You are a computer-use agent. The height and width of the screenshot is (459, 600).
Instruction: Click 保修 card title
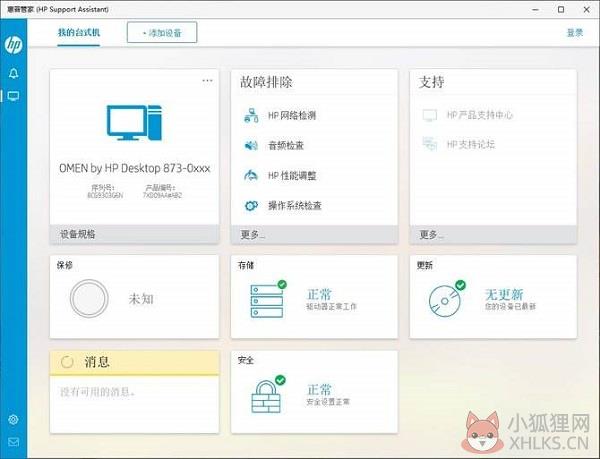pyautogui.click(x=65, y=265)
